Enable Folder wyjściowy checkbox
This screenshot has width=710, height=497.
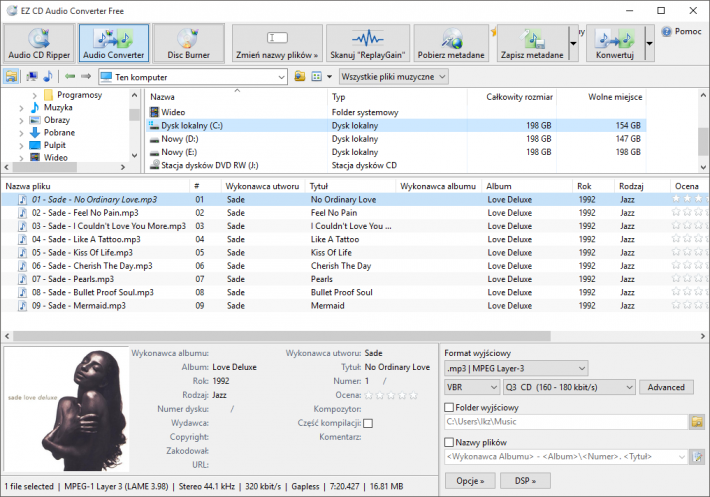coord(449,407)
